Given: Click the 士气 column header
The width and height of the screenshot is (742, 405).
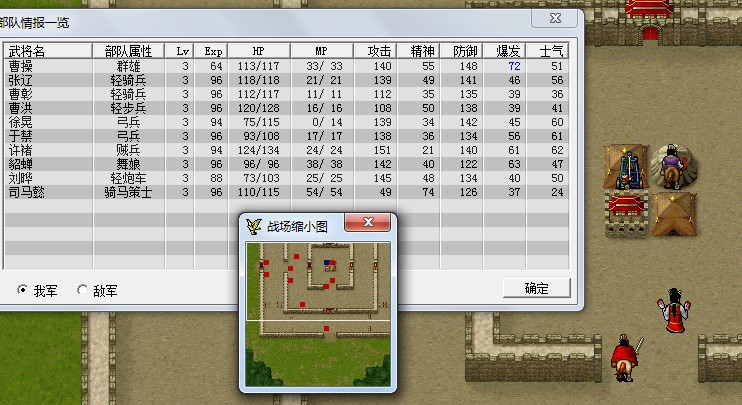Looking at the screenshot, I should click(548, 51).
